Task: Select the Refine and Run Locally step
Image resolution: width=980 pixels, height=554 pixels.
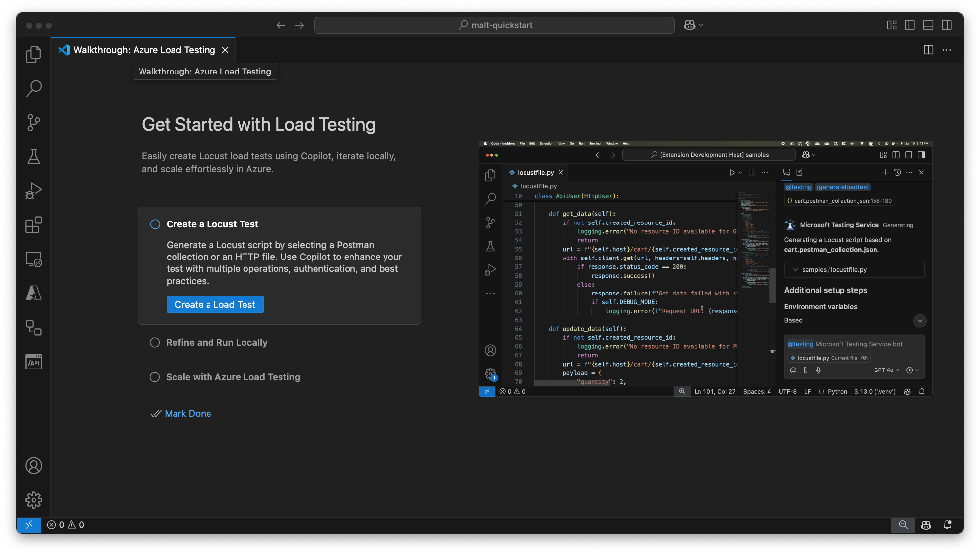Action: click(216, 343)
